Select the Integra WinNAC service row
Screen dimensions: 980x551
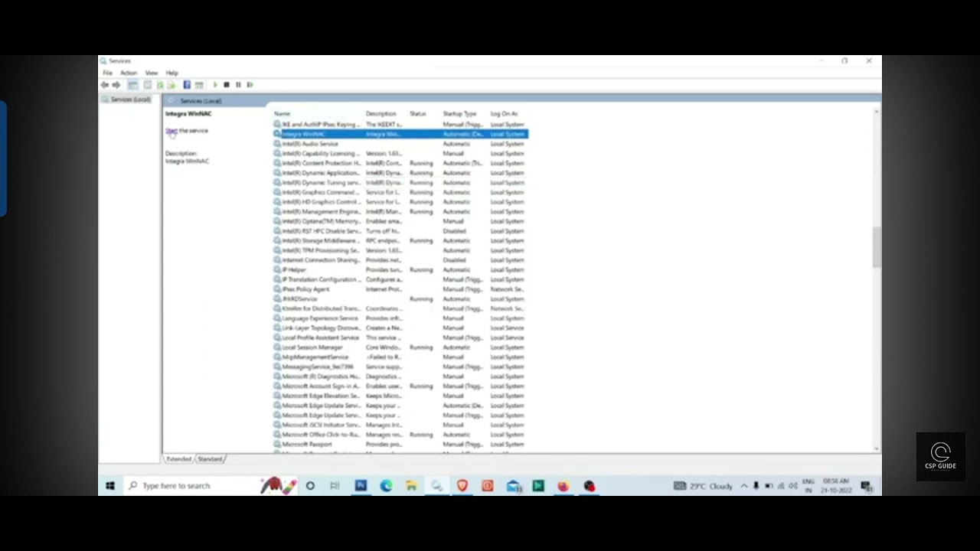coord(400,134)
